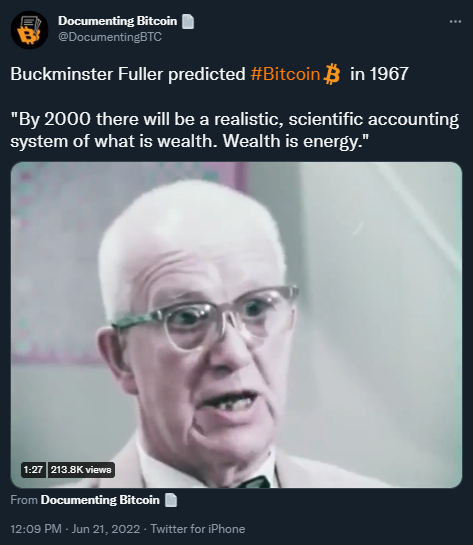The width and height of the screenshot is (473, 545).
Task: Click the orange Bitcoin symbol after hashtag
Action: (x=332, y=74)
